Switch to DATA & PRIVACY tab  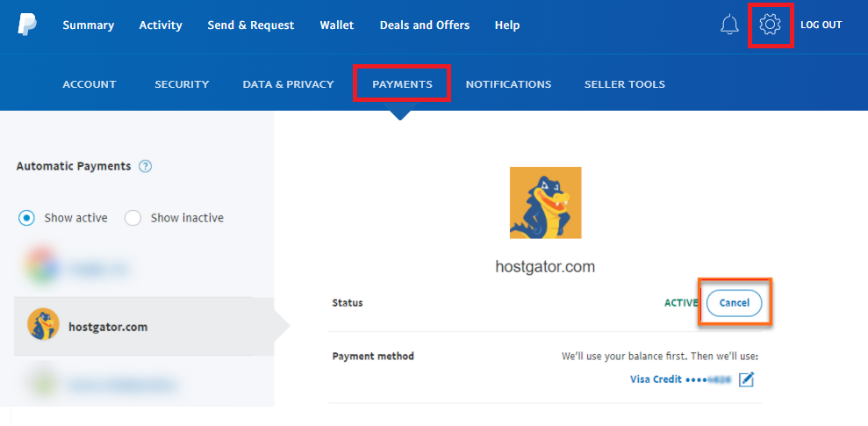(x=288, y=84)
